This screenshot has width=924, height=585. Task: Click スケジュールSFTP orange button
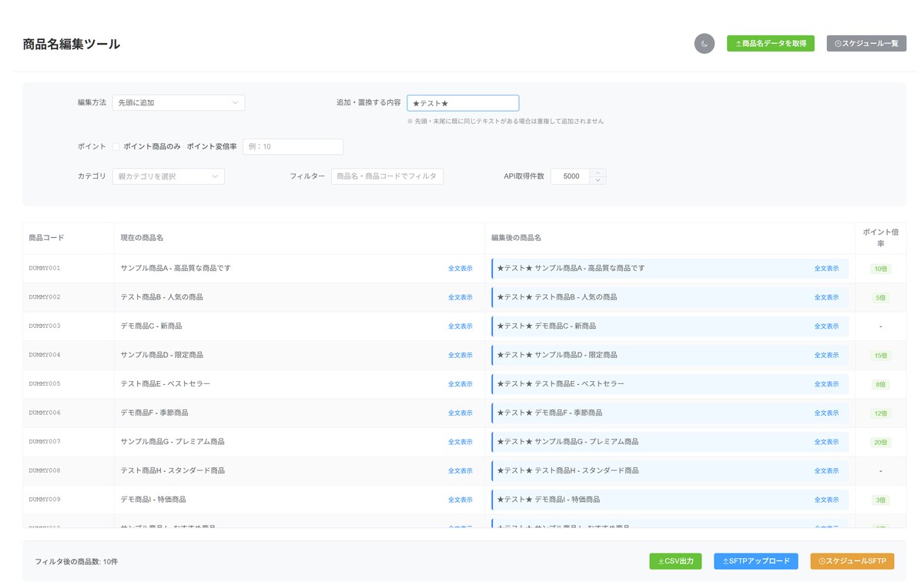(x=852, y=561)
